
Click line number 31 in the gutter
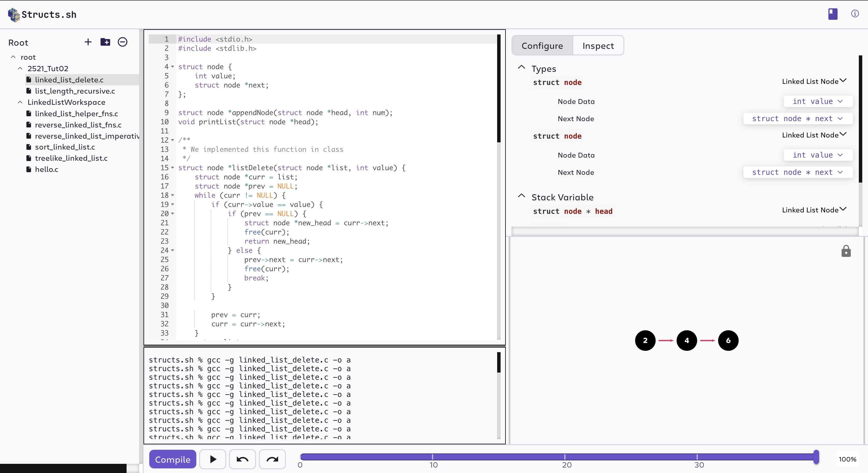pos(164,314)
